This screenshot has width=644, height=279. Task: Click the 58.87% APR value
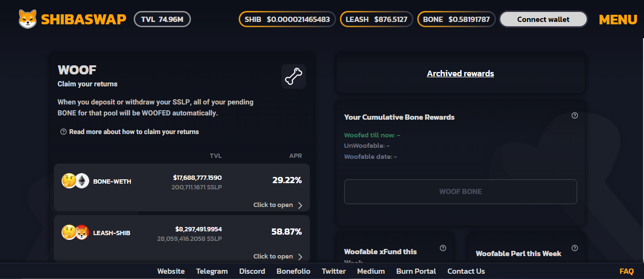tap(287, 232)
